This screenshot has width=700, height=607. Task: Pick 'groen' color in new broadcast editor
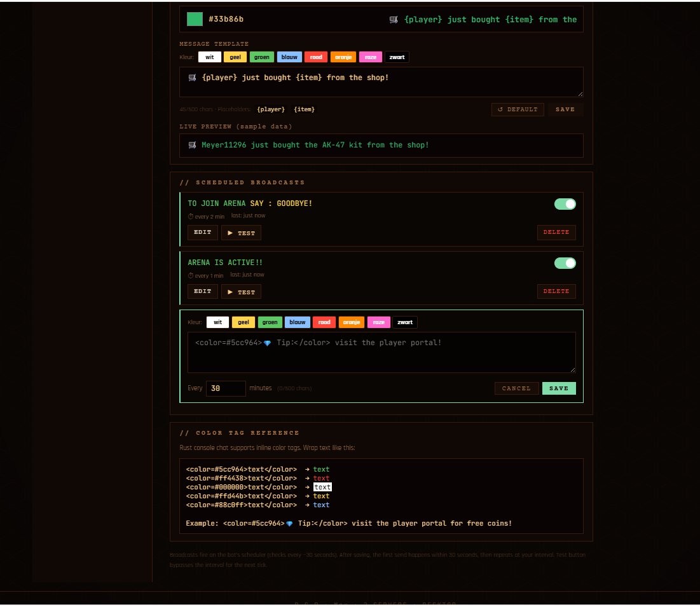[x=270, y=322]
